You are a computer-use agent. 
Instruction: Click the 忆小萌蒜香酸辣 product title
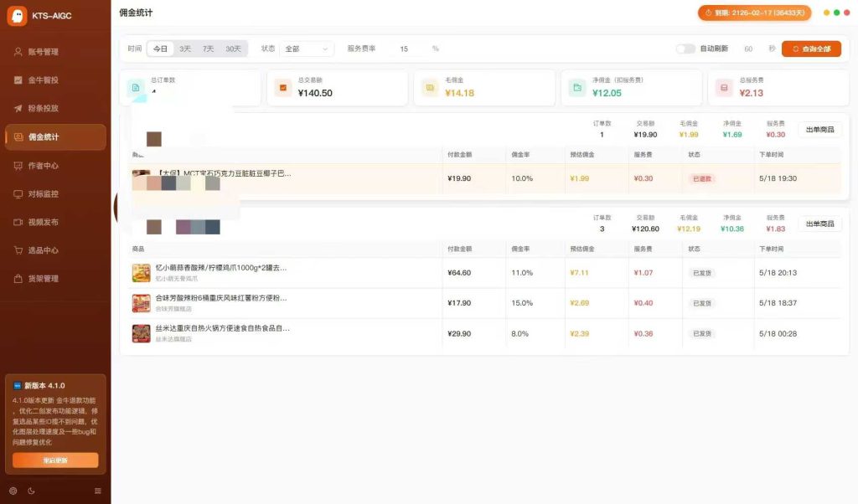coord(221,267)
